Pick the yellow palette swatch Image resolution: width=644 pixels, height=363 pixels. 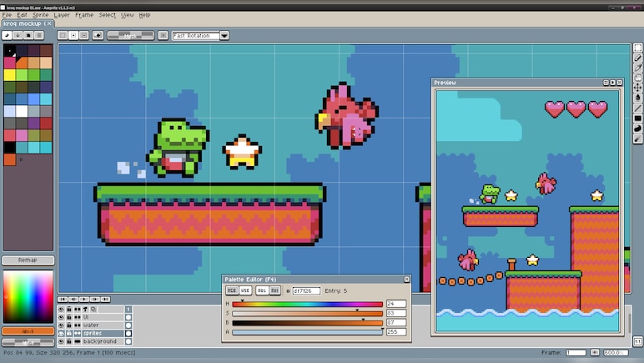click(9, 75)
